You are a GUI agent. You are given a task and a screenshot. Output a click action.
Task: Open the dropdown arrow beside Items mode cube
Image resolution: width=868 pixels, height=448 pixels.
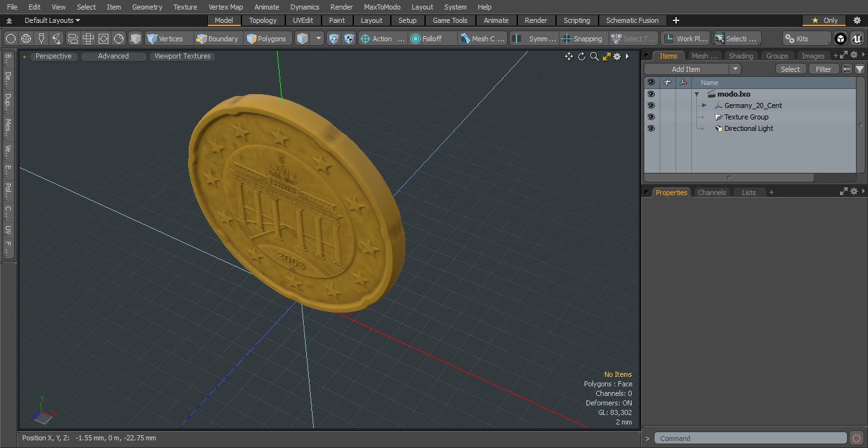click(x=318, y=39)
